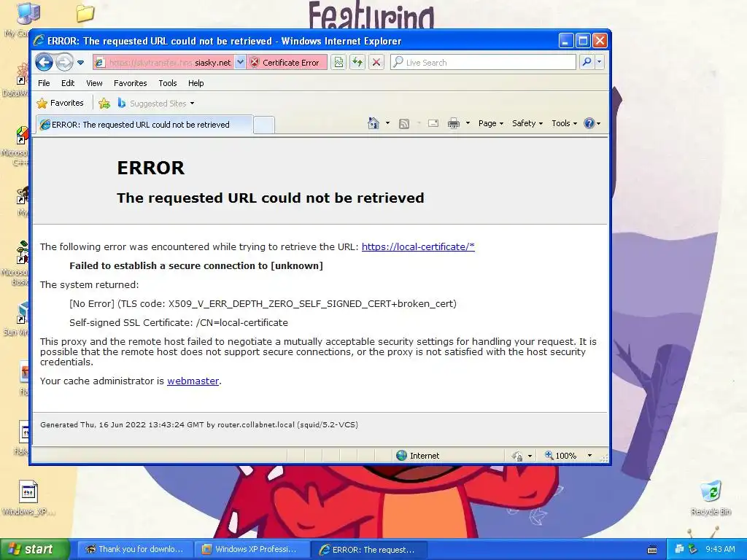Click in the Live Search box
Viewport: 747px width, 560px height.
coord(484,63)
